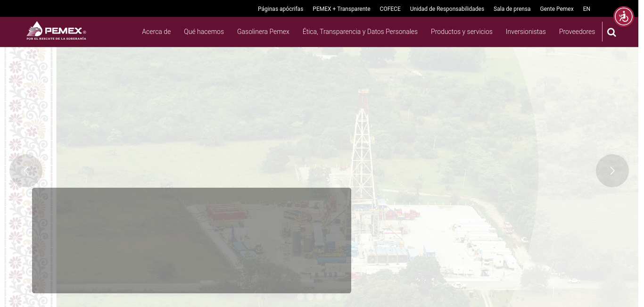Follow the COFECE link
This screenshot has height=307, width=644.
click(390, 9)
